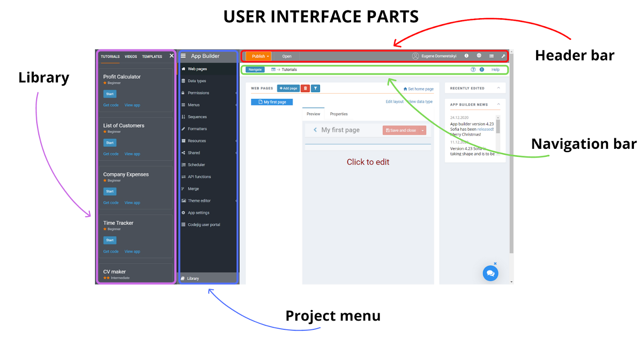The height and width of the screenshot is (362, 644).
Task: Start the List of Customers tutorial
Action: tap(110, 143)
